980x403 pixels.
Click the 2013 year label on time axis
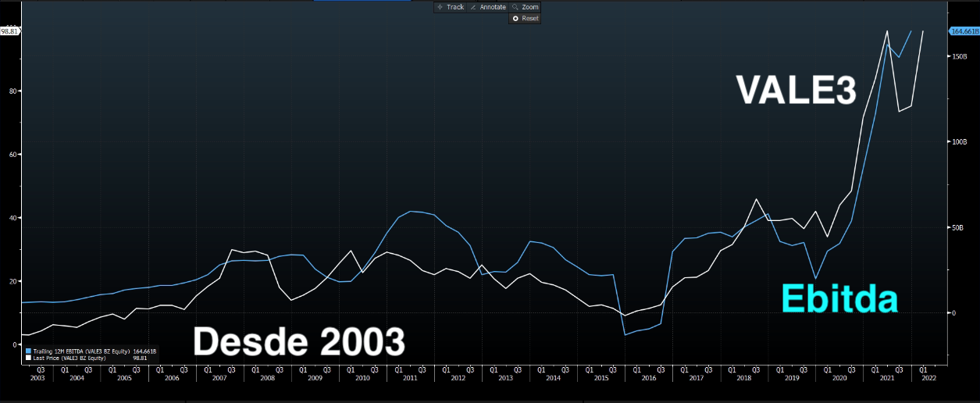505,378
